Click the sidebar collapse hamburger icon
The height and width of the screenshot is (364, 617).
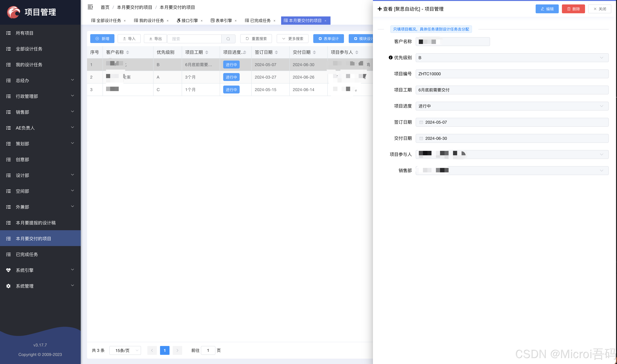pos(90,7)
